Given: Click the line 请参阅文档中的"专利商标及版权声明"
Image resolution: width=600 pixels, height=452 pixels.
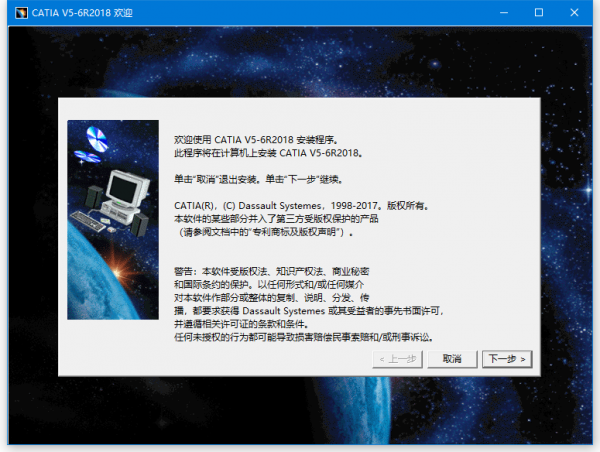Looking at the screenshot, I should pos(264,232).
